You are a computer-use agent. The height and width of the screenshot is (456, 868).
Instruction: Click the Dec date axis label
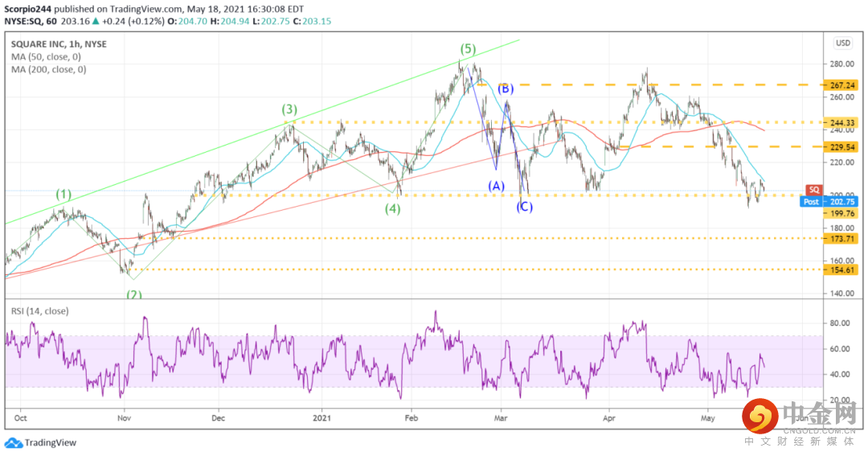218,417
